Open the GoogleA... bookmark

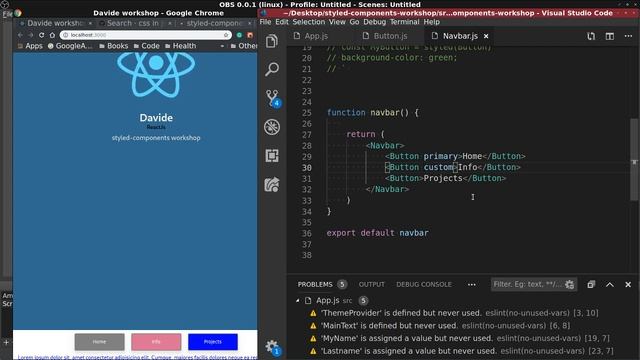pyautogui.click(x=70, y=46)
